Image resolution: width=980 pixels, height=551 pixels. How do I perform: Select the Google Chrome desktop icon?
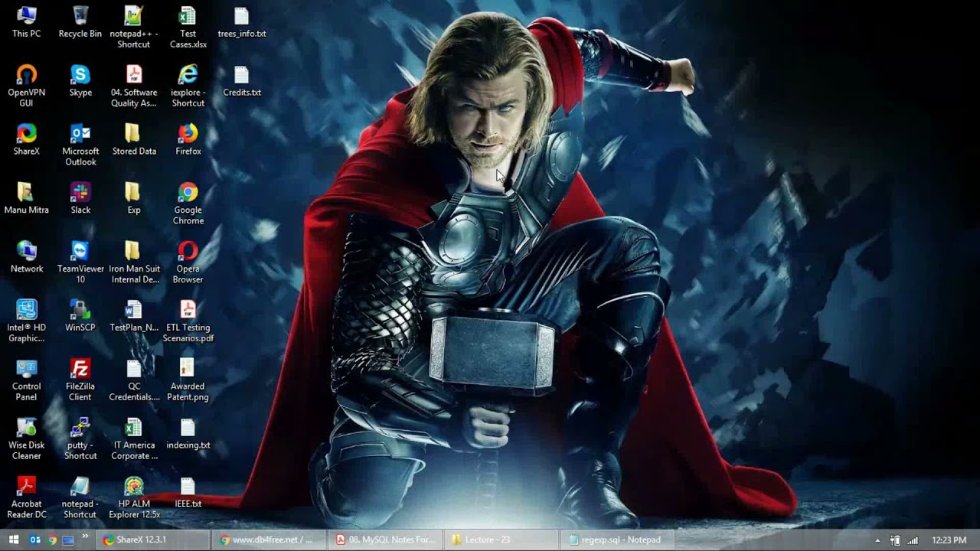coord(188,204)
